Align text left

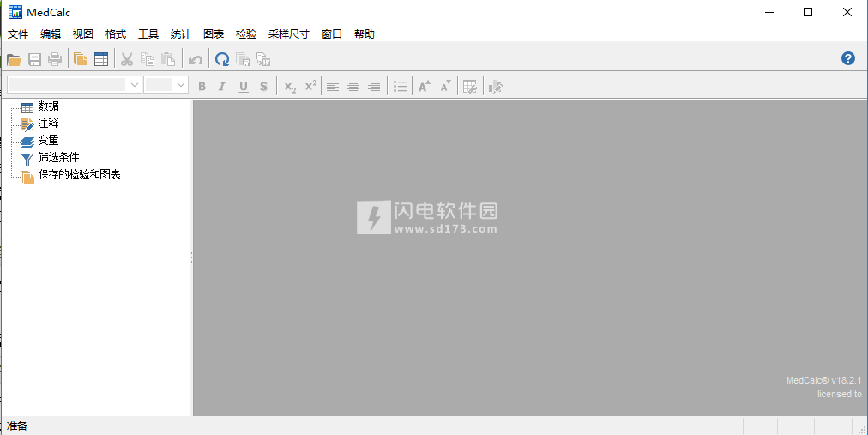click(x=333, y=87)
